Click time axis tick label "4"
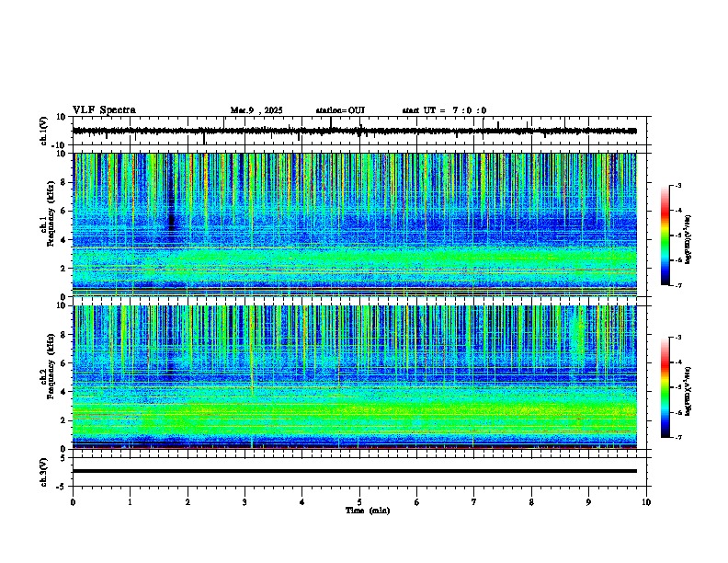The width and height of the screenshot is (728, 563). (302, 502)
